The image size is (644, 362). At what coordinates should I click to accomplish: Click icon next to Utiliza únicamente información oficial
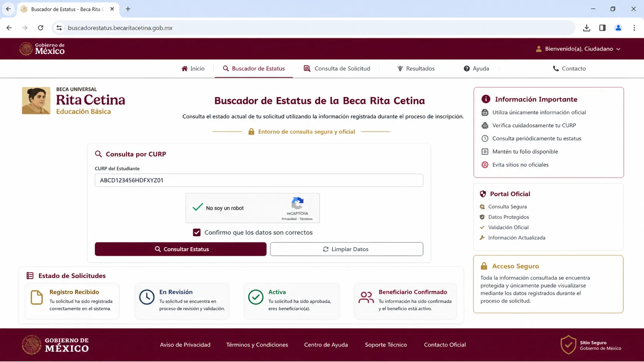[485, 112]
